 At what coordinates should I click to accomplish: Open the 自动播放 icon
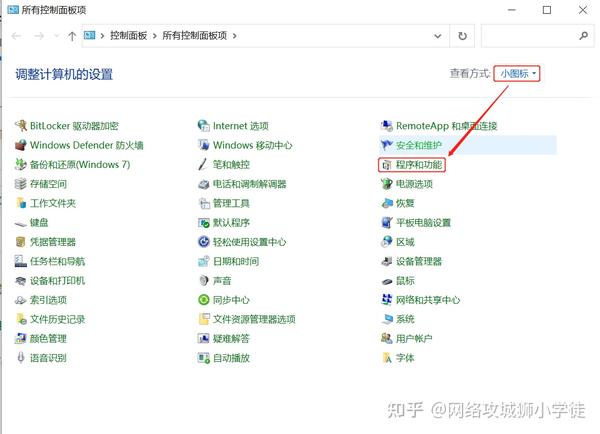coord(204,358)
